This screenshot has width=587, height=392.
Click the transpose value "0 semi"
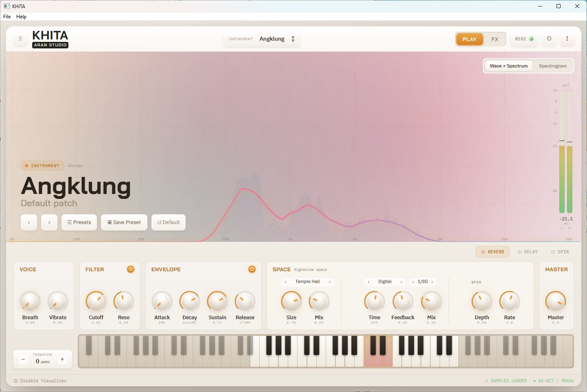(43, 361)
